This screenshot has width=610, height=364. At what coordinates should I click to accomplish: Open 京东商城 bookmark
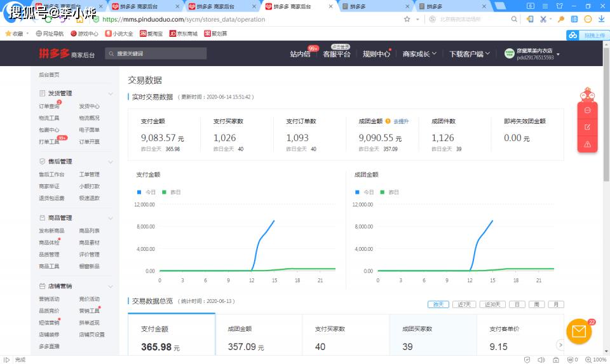coord(183,34)
